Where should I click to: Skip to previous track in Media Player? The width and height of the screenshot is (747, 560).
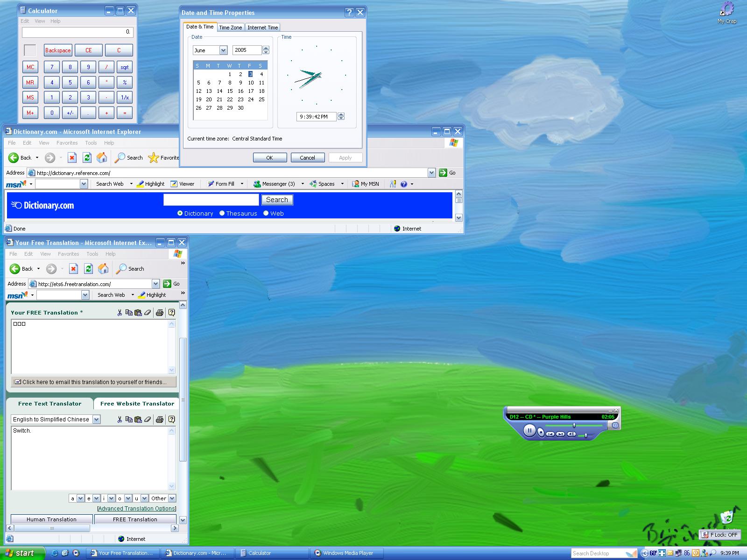550,434
